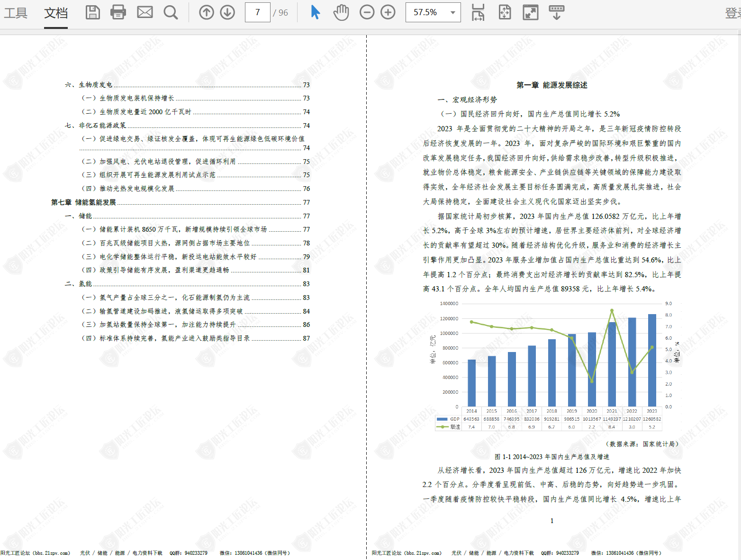Screen dimensions: 741x560
Task: Send document by email envelope icon
Action: [145, 12]
